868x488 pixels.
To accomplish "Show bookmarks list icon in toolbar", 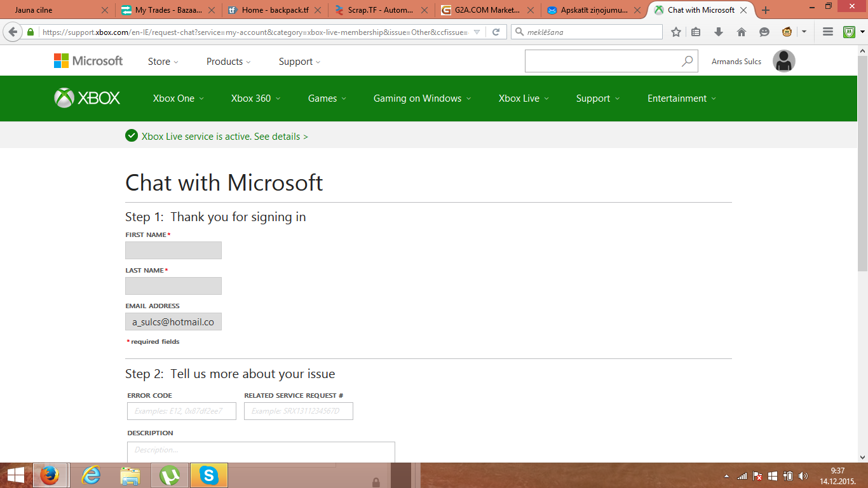I will (696, 32).
